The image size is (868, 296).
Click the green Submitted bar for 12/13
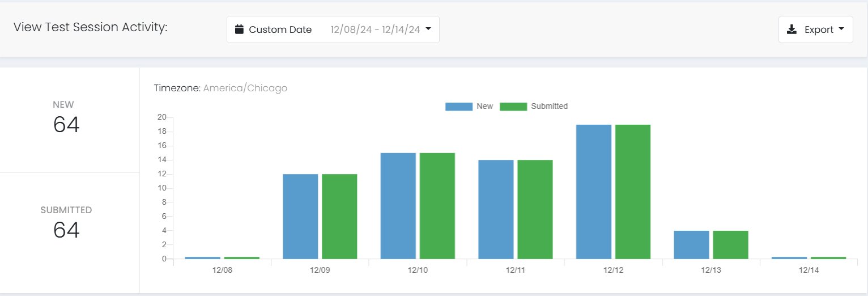731,245
